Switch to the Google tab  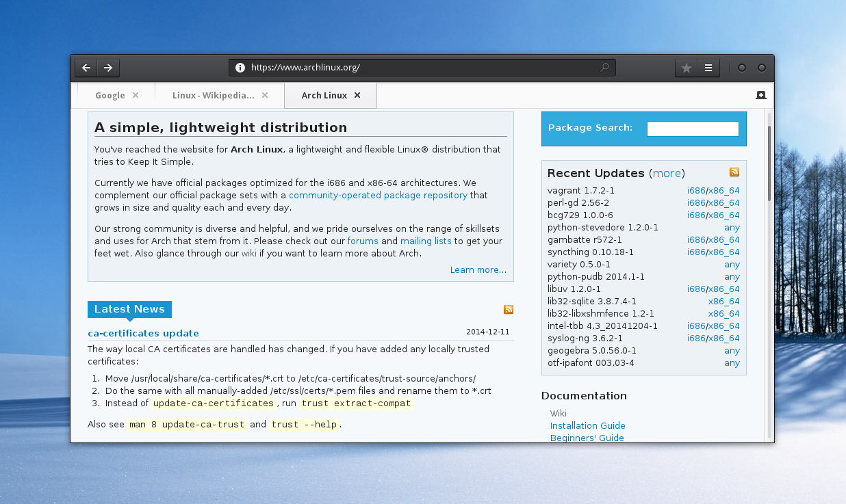(x=116, y=96)
